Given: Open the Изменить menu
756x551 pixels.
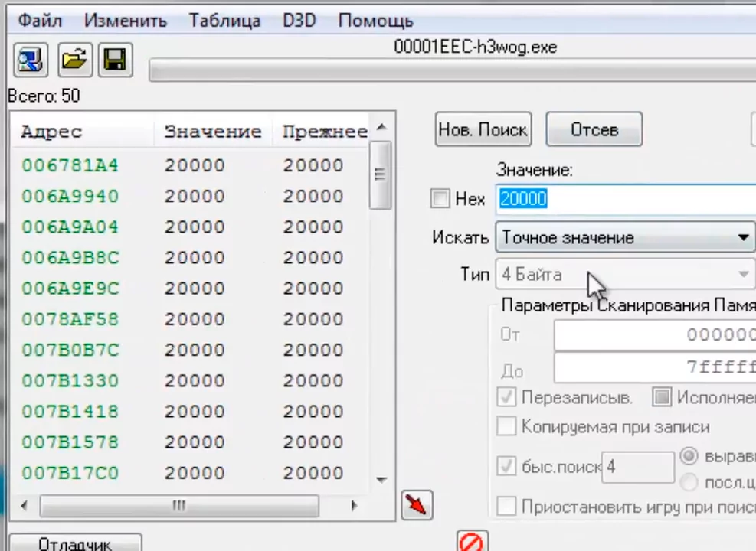Looking at the screenshot, I should 126,21.
